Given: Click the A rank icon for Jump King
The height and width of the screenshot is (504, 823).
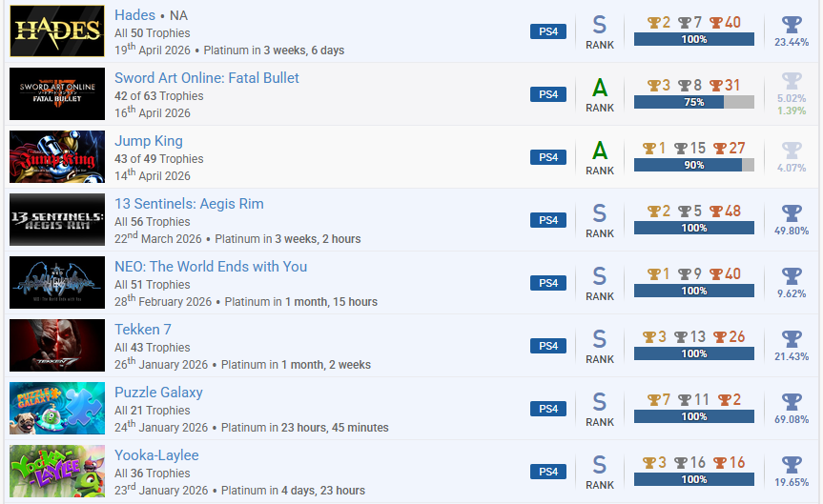Looking at the screenshot, I should 600,151.
